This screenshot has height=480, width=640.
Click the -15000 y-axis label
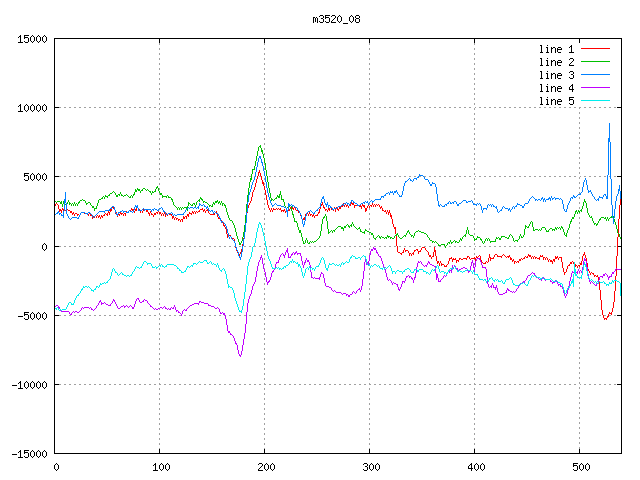click(x=27, y=454)
